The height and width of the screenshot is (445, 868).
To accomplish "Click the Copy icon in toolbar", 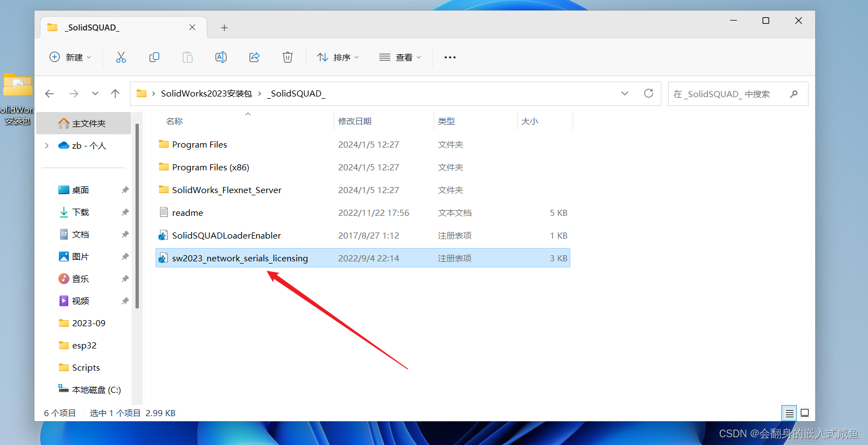I will tap(154, 57).
